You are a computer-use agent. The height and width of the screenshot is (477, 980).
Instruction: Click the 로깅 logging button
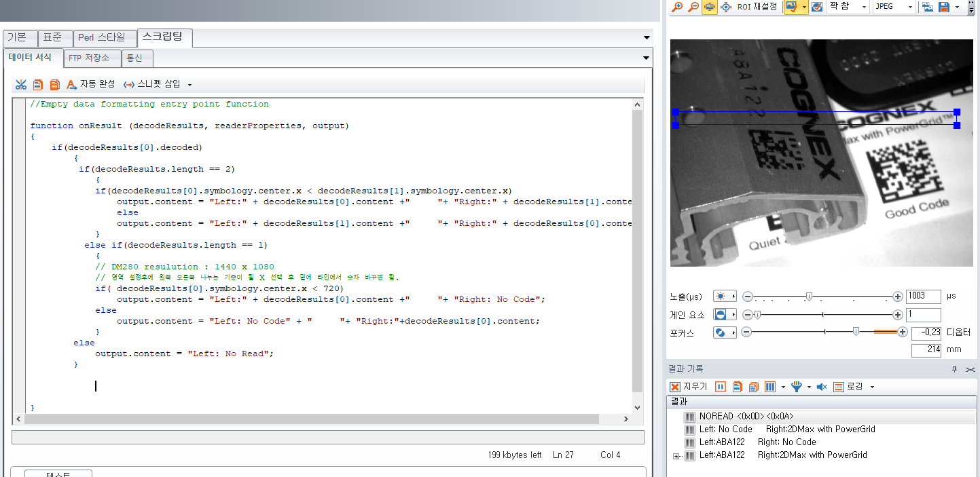(848, 387)
